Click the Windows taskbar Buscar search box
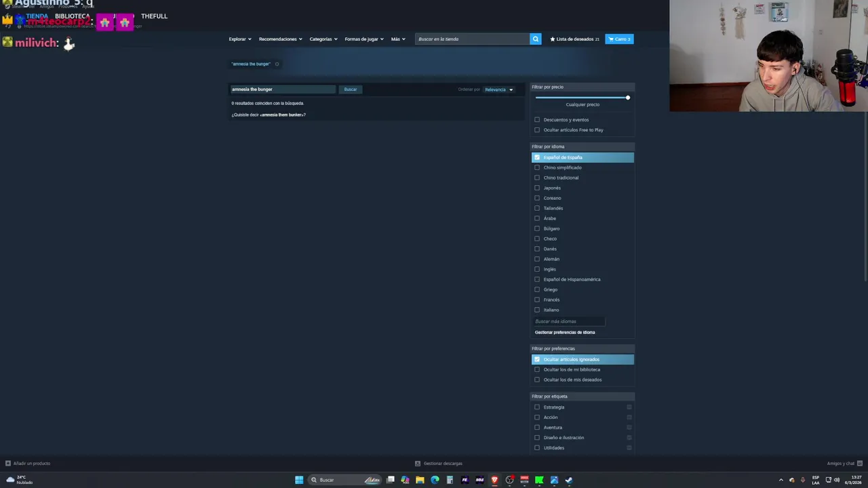 point(344,480)
